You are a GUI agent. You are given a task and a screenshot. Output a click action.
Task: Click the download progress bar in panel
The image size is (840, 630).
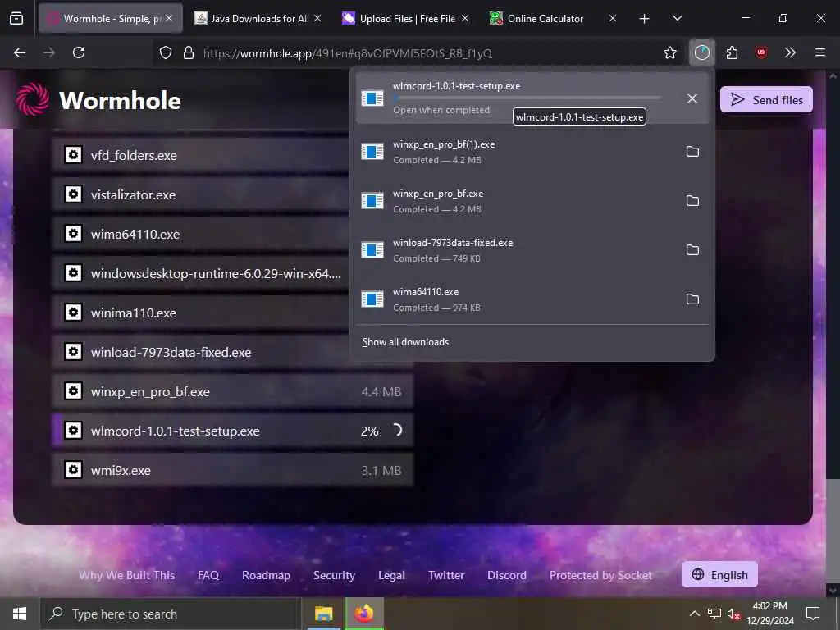point(527,98)
